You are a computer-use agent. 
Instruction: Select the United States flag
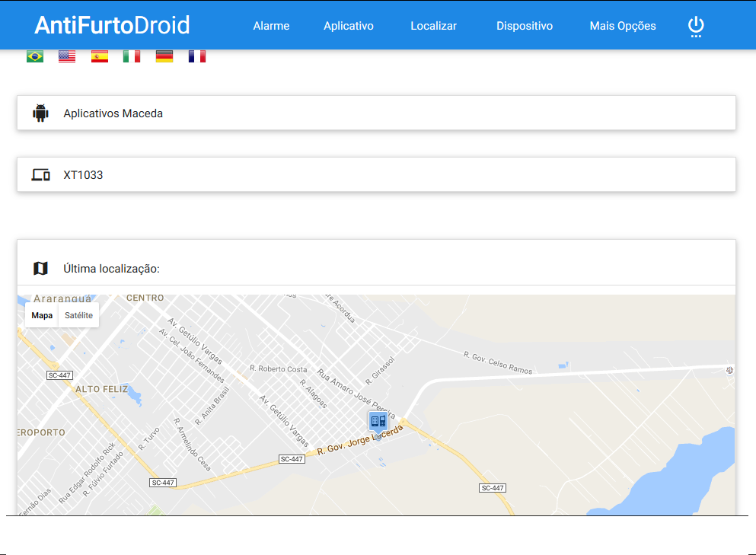click(x=67, y=56)
